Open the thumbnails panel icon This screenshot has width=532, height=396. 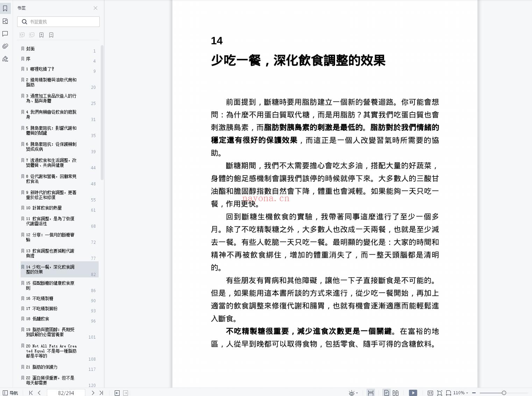pos(5,21)
